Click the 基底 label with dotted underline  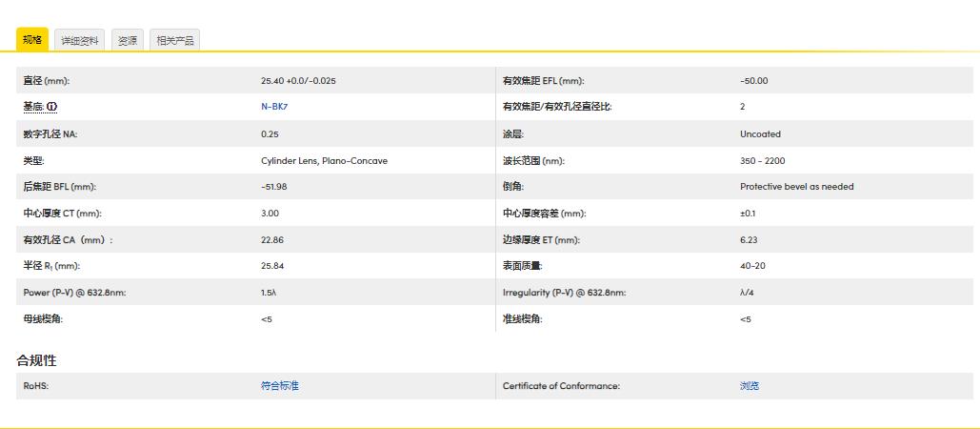(x=34, y=107)
